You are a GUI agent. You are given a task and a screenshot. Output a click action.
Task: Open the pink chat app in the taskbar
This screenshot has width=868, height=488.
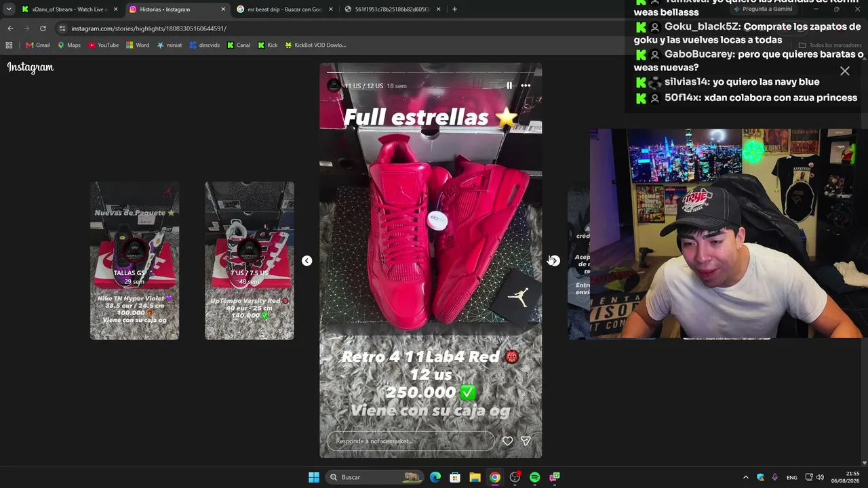click(x=555, y=477)
